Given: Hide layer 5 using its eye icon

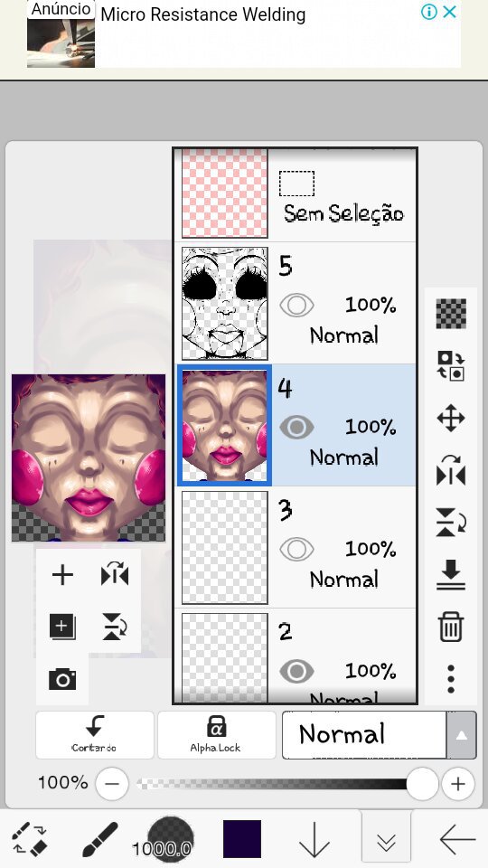Looking at the screenshot, I should coord(296,305).
